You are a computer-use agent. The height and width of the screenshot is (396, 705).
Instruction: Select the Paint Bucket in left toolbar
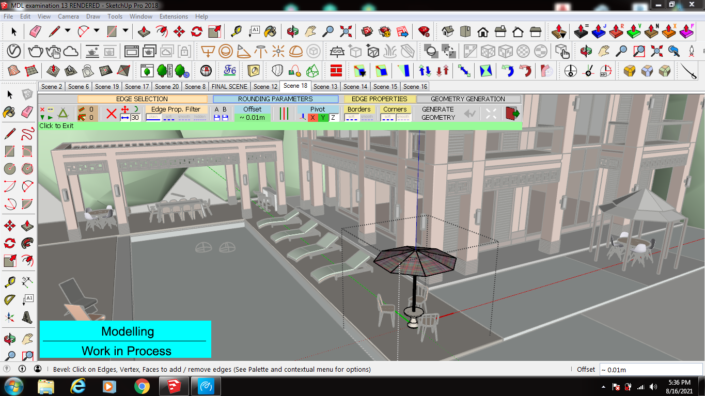coord(9,112)
